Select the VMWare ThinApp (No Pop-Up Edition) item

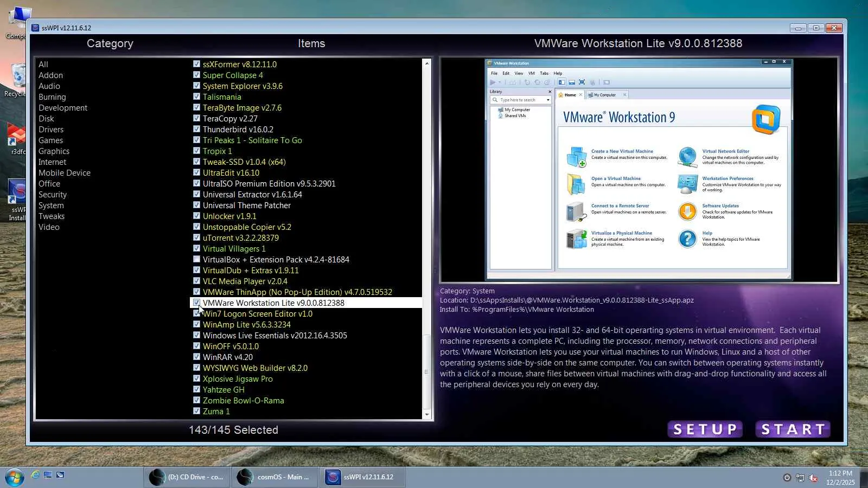(297, 292)
